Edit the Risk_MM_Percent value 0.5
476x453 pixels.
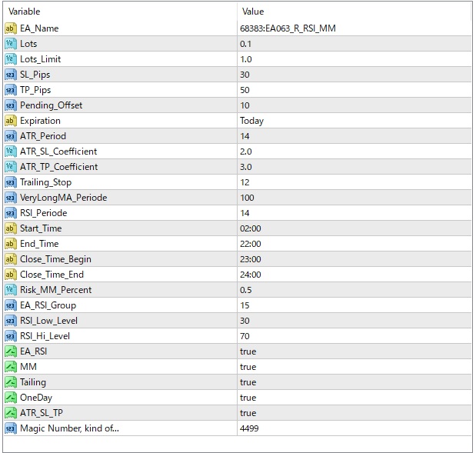click(x=246, y=290)
